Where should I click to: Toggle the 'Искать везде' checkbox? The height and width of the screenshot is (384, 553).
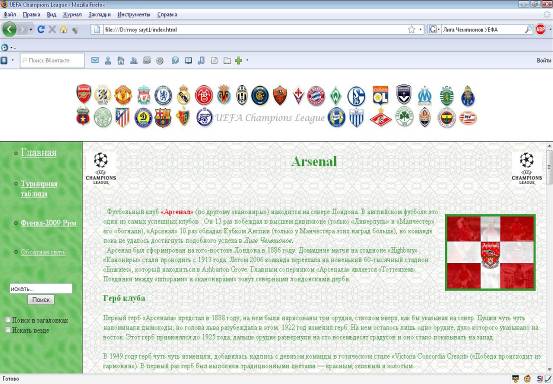coord(8,330)
